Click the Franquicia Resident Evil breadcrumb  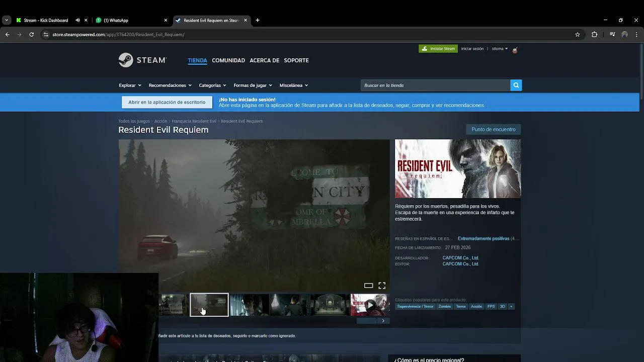click(194, 121)
